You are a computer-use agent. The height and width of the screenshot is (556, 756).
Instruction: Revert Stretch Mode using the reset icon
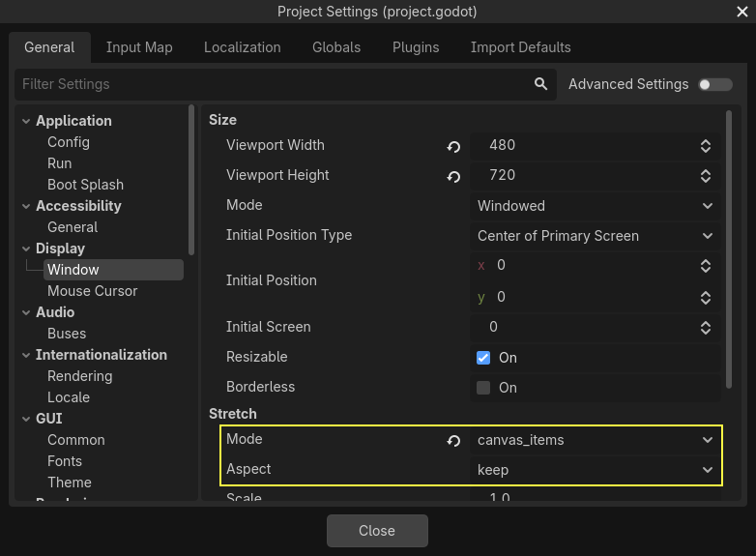(453, 441)
